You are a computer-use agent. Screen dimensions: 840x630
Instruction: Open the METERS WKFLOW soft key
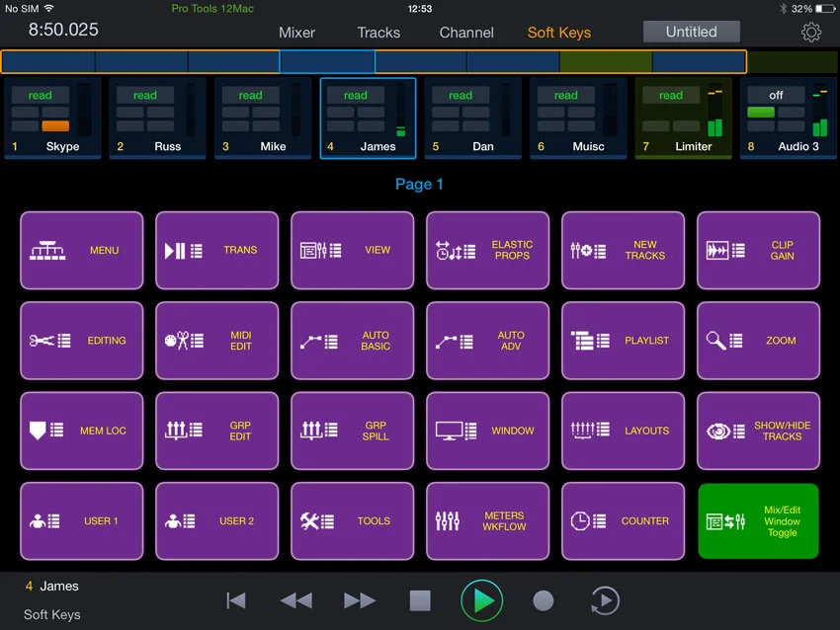click(x=487, y=520)
